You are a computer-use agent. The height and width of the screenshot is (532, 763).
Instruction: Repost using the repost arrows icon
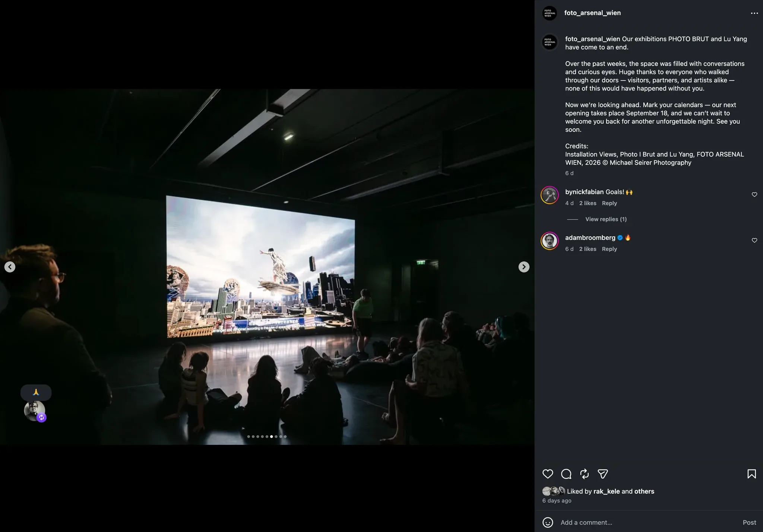[x=585, y=474]
